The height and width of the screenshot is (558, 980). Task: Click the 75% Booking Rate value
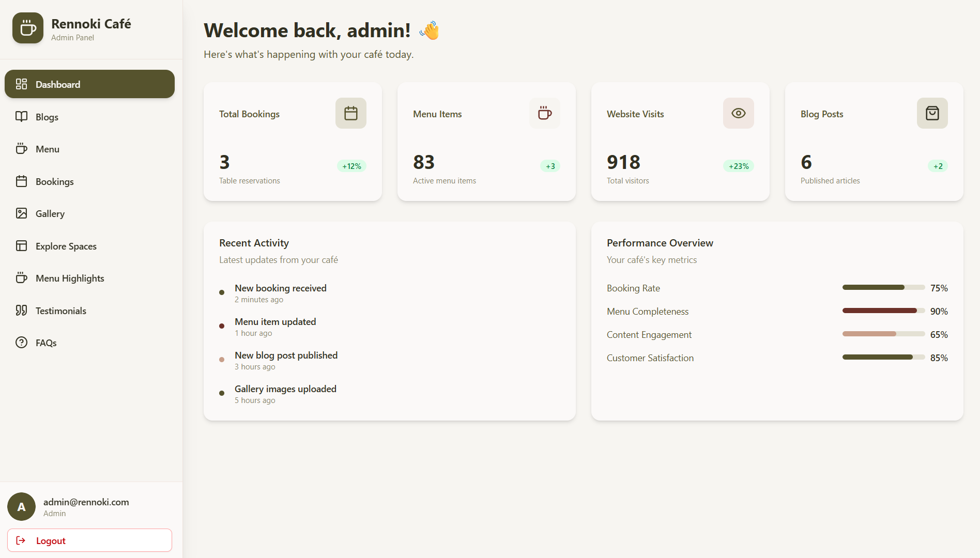tap(939, 288)
